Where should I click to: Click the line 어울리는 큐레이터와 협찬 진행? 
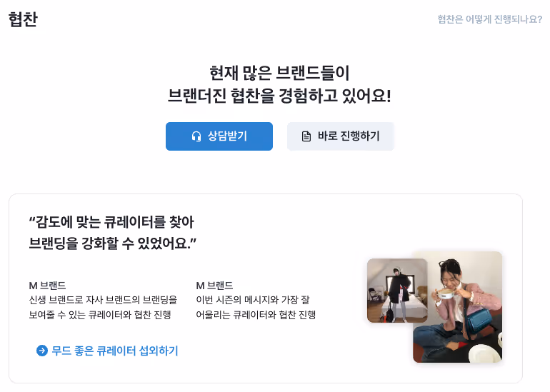tap(256, 315)
